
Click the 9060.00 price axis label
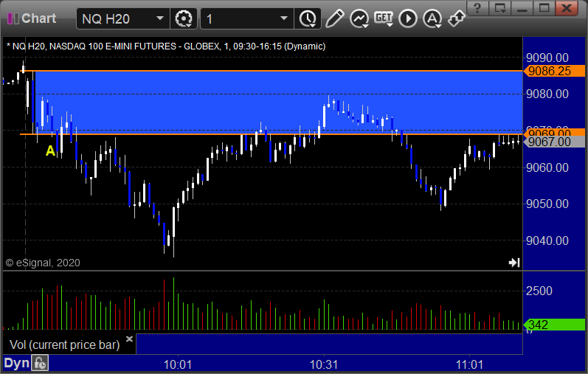tap(547, 167)
